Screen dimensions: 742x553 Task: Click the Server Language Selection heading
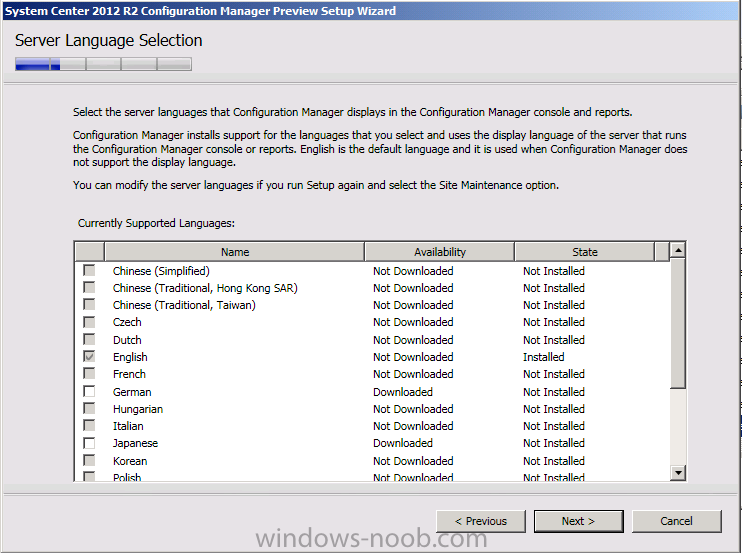[x=108, y=41]
